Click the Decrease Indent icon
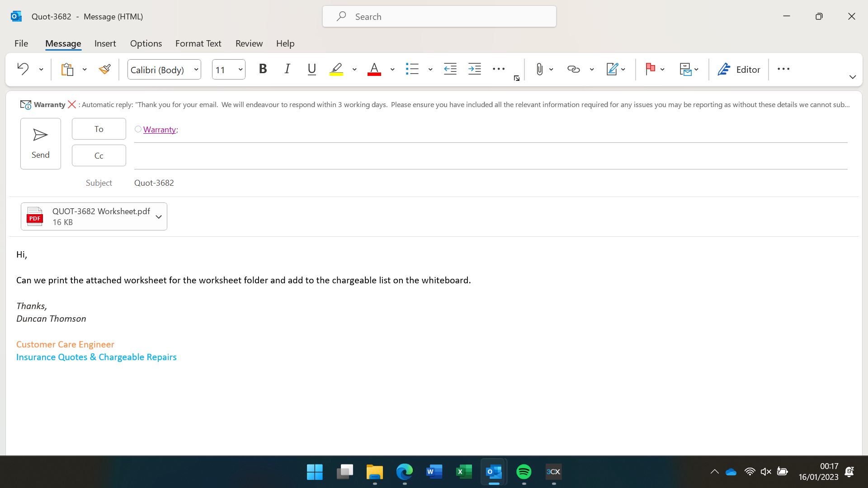Screen dimensions: 868x488 pyautogui.click(x=450, y=69)
